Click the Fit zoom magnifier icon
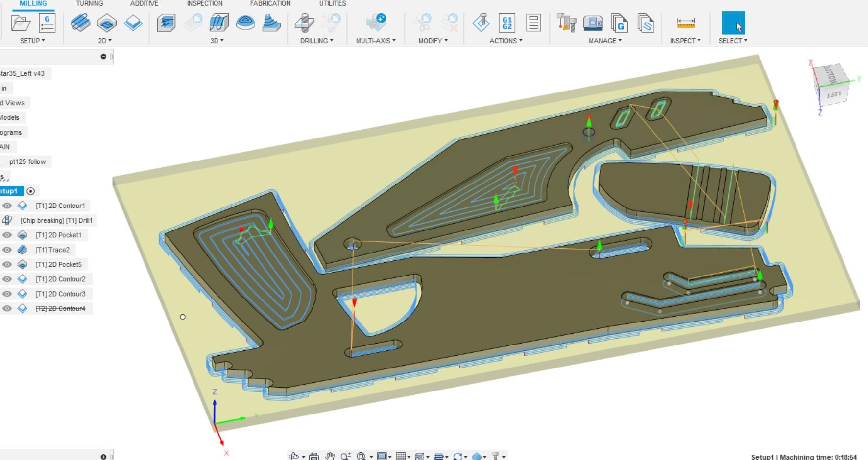868x460 pixels. (x=362, y=456)
